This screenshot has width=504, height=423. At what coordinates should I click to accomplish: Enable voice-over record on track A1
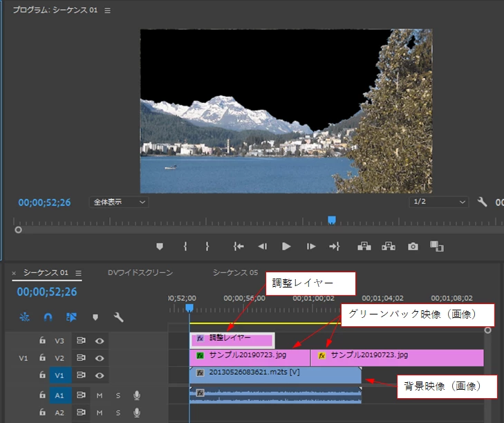pyautogui.click(x=137, y=395)
